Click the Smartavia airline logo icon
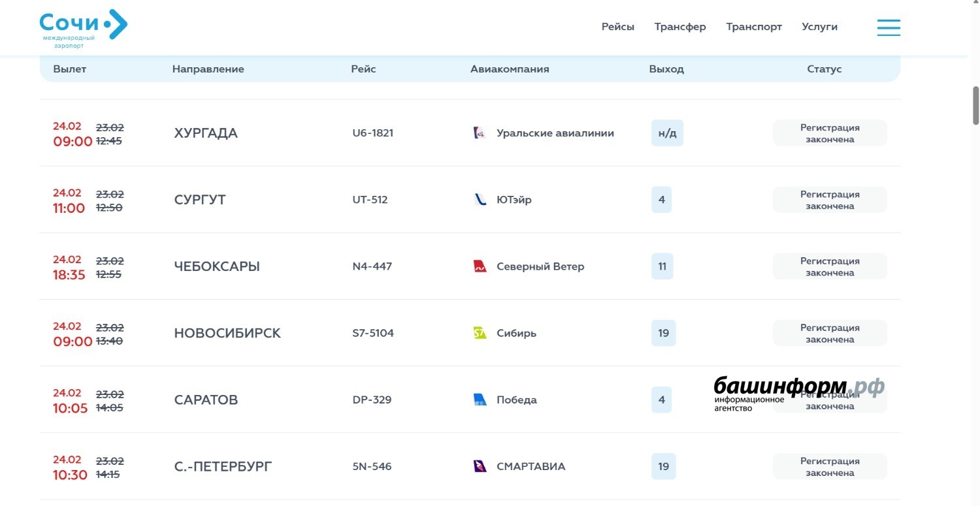 click(x=480, y=466)
